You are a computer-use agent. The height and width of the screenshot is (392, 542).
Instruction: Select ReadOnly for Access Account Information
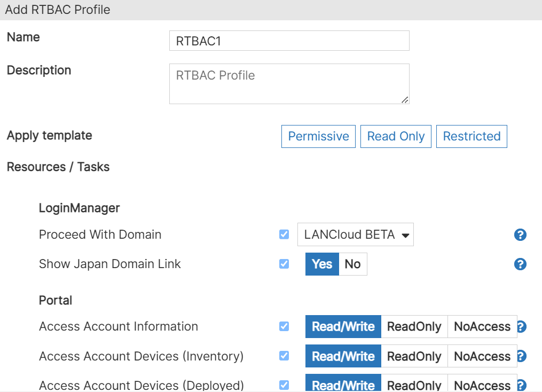tap(414, 326)
